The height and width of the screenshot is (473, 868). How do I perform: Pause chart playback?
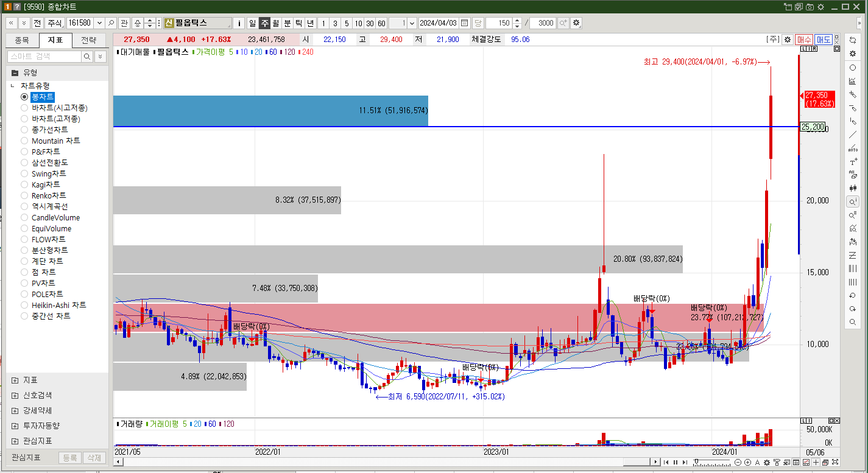676,463
